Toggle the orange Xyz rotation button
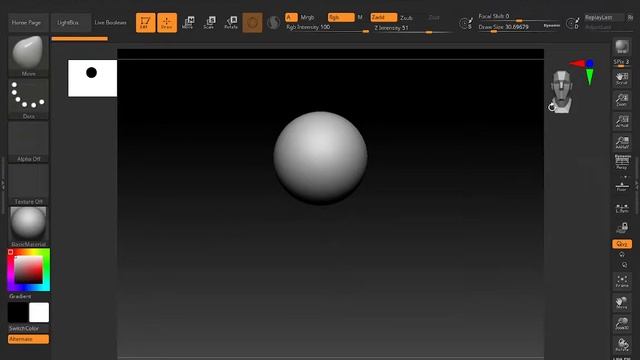Viewport: 640px width, 360px height. (x=622, y=244)
